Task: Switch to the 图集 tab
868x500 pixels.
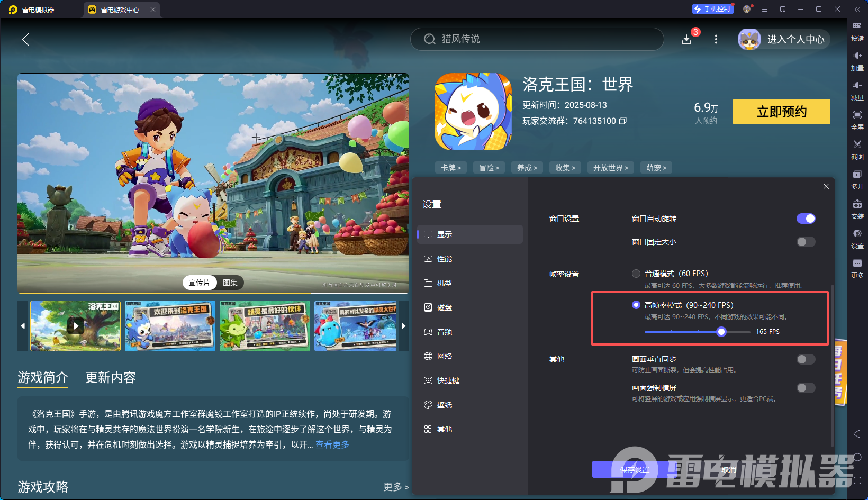Action: 230,282
